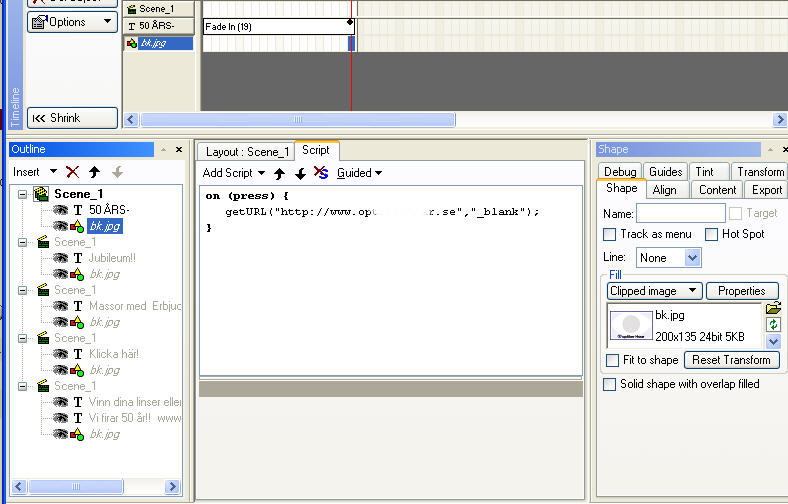The height and width of the screenshot is (504, 788).
Task: Click the getURL line in script
Action: [382, 212]
